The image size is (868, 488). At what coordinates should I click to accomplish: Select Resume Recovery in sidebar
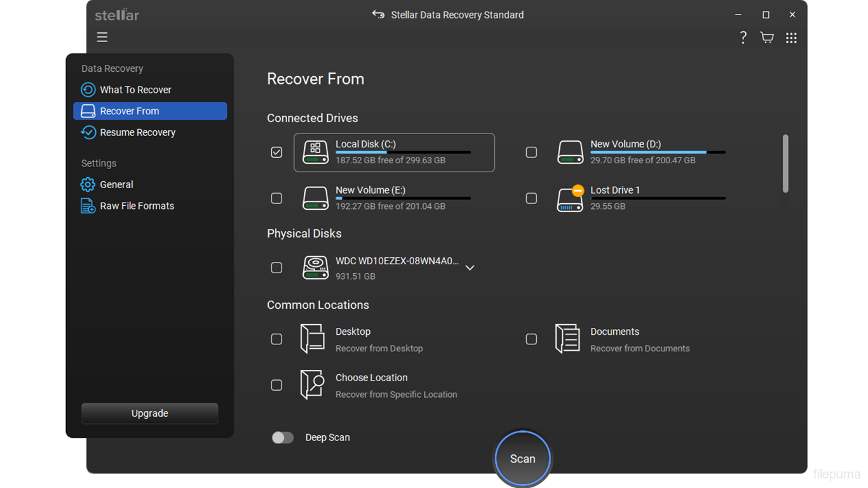[137, 132]
